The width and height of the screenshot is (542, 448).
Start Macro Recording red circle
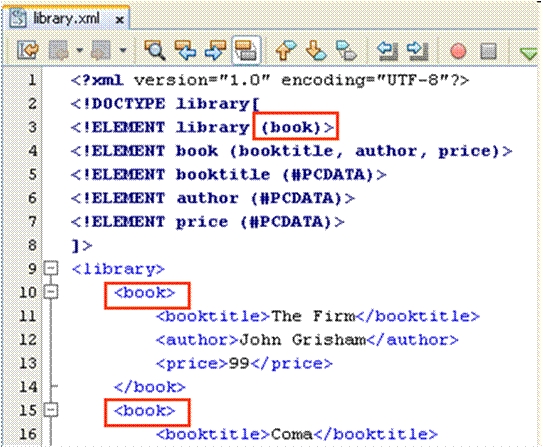[458, 51]
